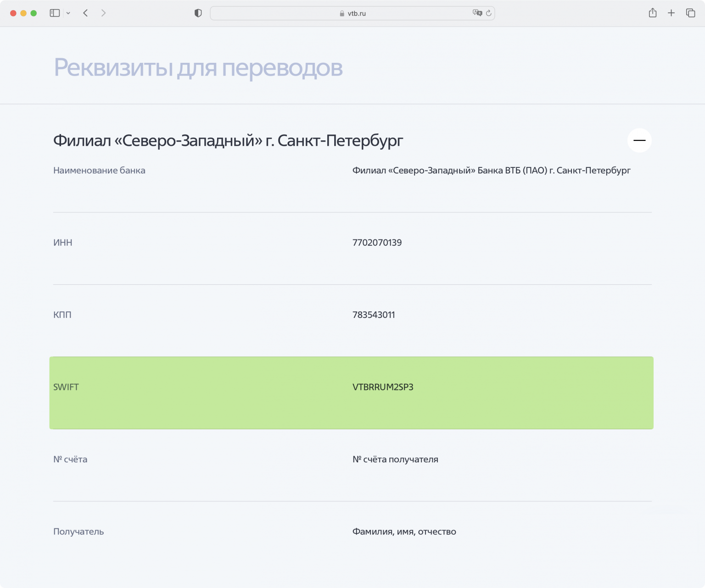Screen dimensions: 705x588
Task: Collapse the Северо-Западный branch section
Action: tap(639, 140)
